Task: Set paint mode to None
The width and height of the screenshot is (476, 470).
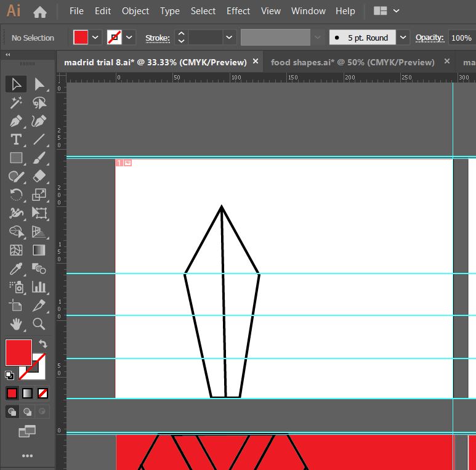Action: pyautogui.click(x=43, y=393)
